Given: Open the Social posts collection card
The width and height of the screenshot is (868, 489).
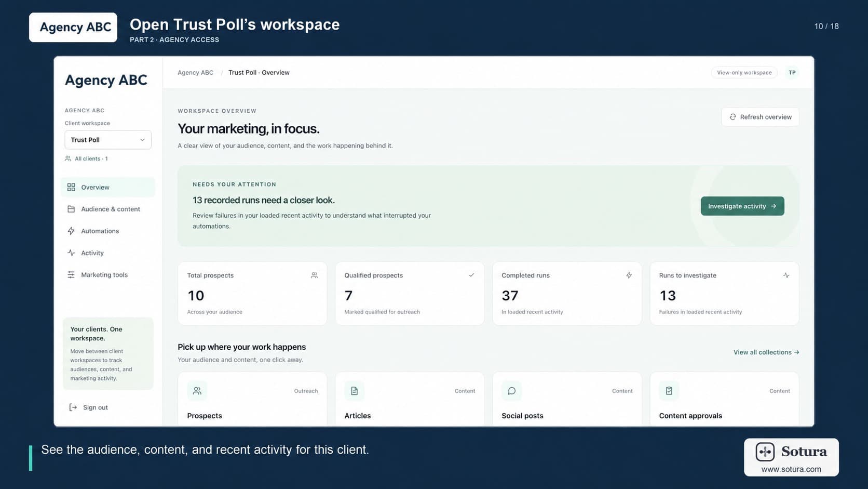Looking at the screenshot, I should [x=567, y=399].
